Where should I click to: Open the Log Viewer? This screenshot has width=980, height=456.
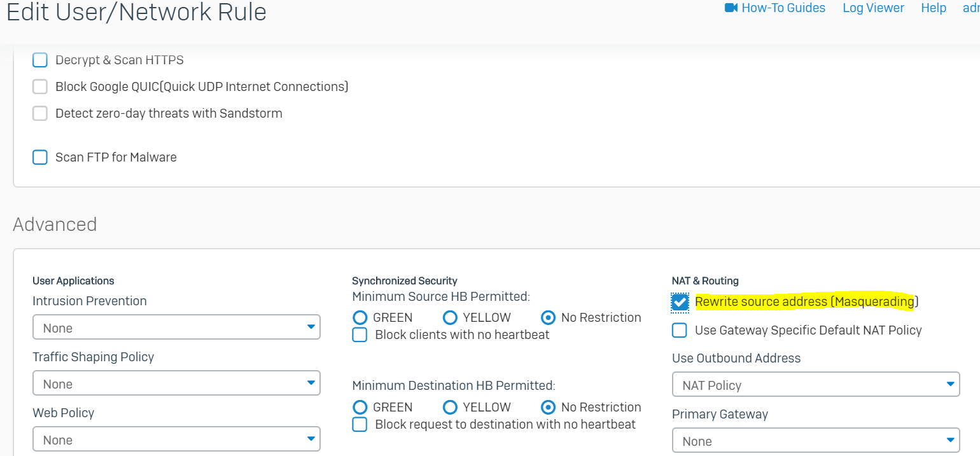(x=873, y=8)
